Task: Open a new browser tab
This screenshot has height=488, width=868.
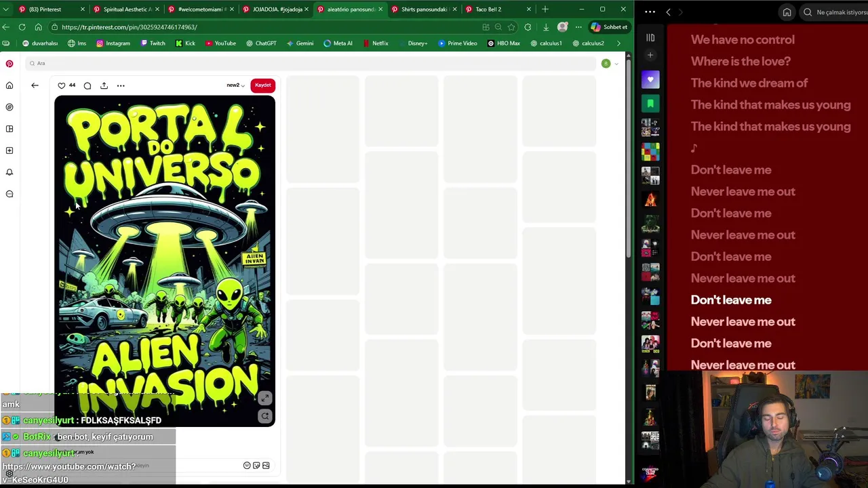Action: (x=545, y=9)
